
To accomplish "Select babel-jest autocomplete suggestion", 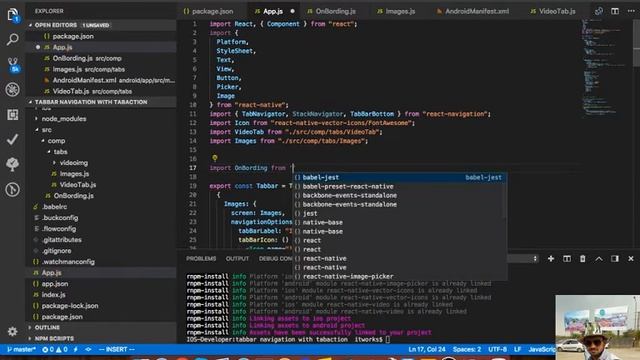I will click(400, 177).
